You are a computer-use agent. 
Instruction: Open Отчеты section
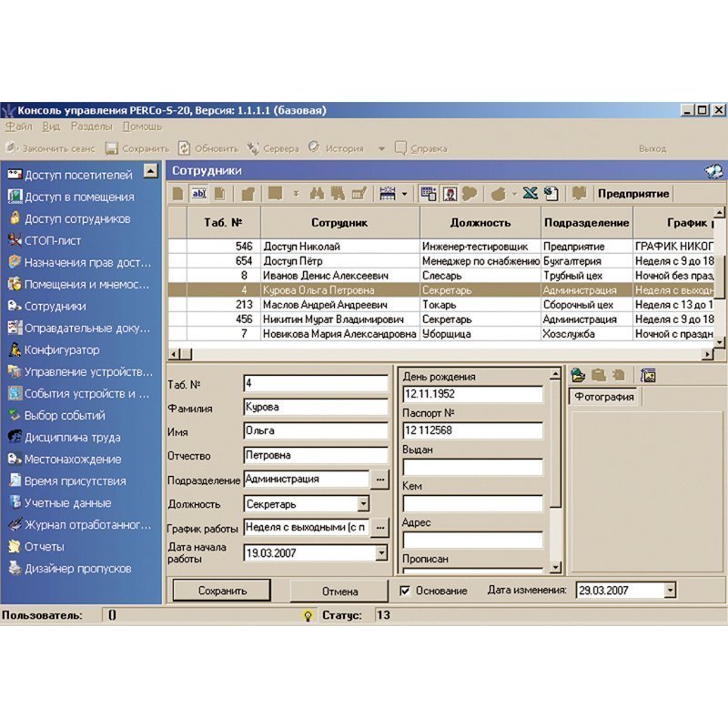[36, 546]
